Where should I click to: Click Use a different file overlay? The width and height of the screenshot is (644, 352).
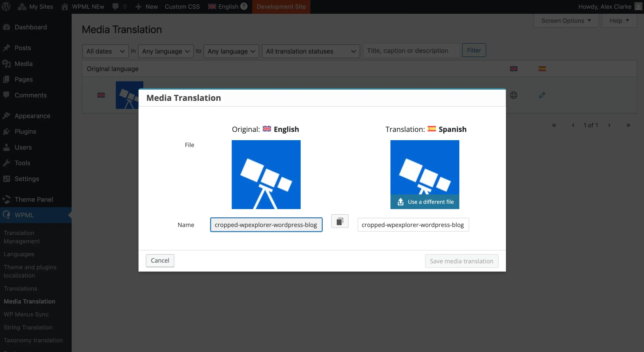click(x=425, y=202)
